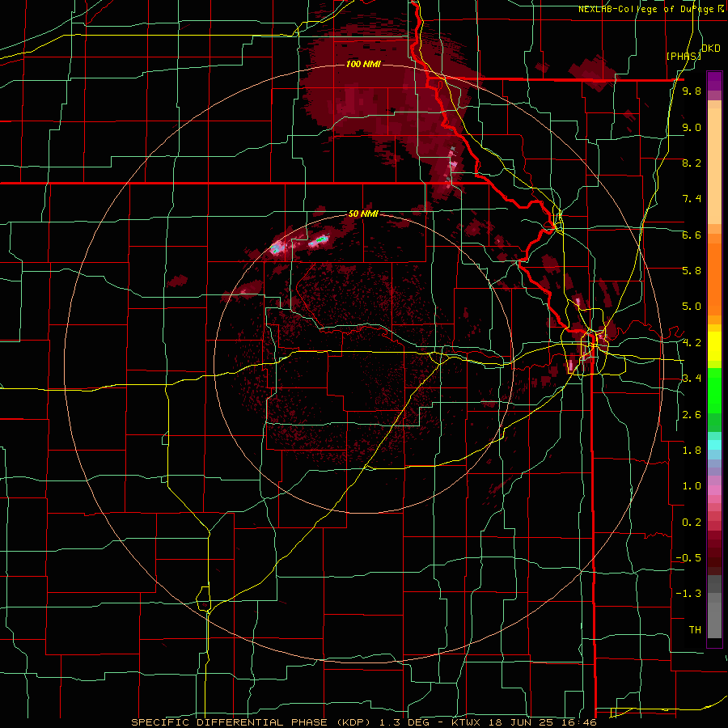Click the 5.8 value on the color scale
This screenshot has height=728, width=728.
tap(692, 271)
